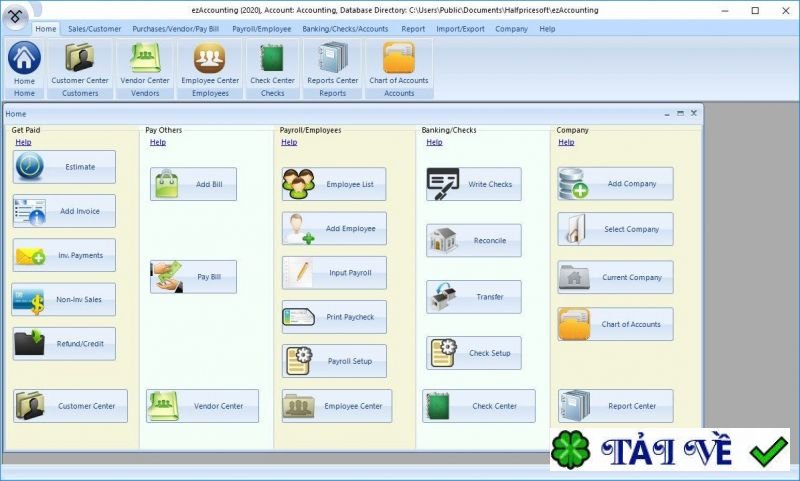Click the Help link under Pay Others
This screenshot has width=800, height=481.
click(158, 142)
